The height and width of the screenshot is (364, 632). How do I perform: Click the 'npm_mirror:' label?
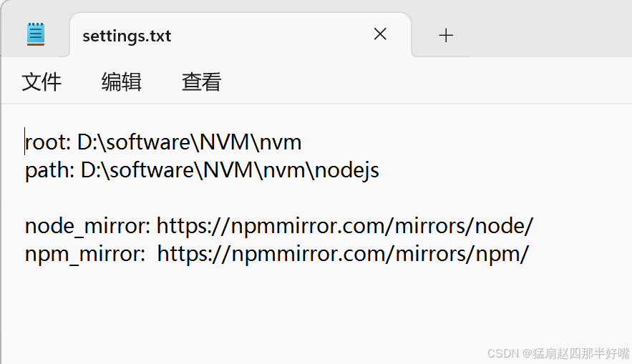(85, 254)
